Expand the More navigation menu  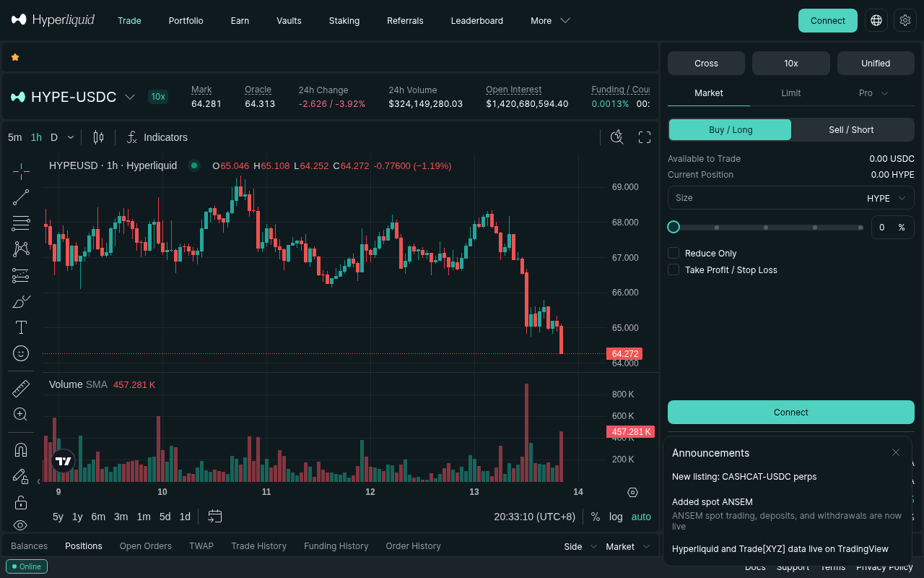tap(550, 20)
